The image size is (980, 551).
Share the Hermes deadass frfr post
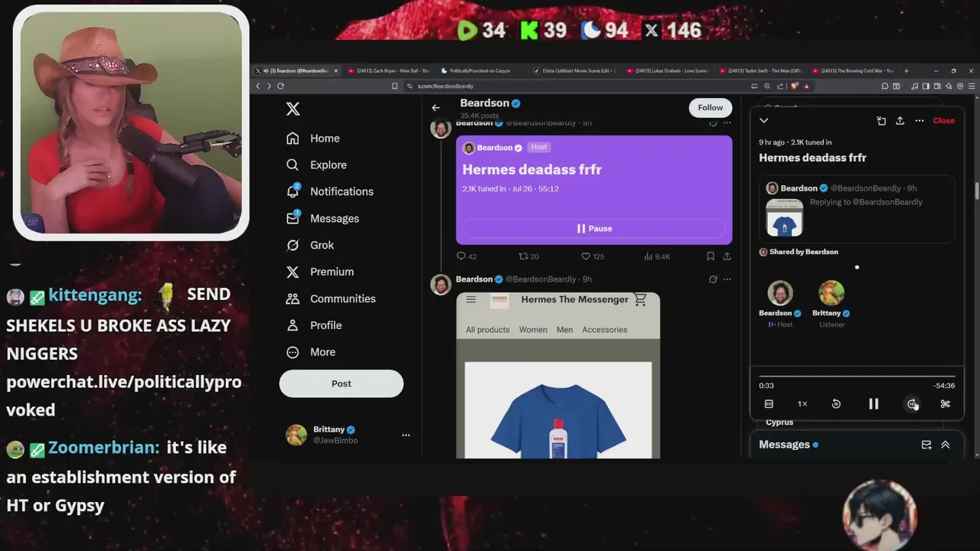[727, 256]
